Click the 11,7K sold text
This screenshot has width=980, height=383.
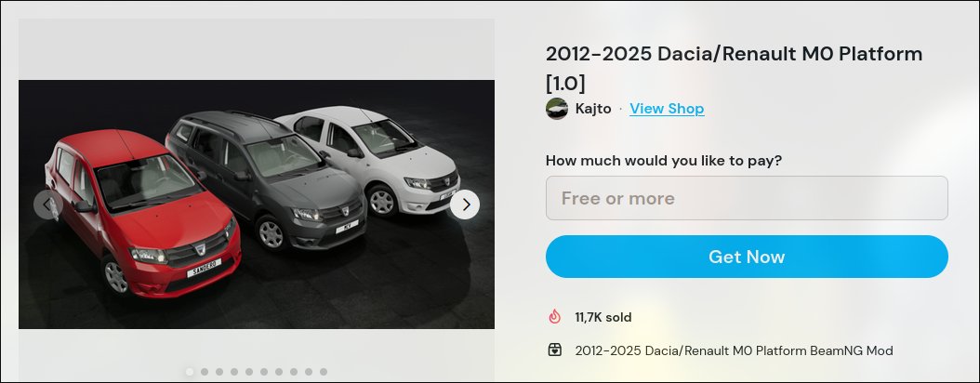pos(603,317)
